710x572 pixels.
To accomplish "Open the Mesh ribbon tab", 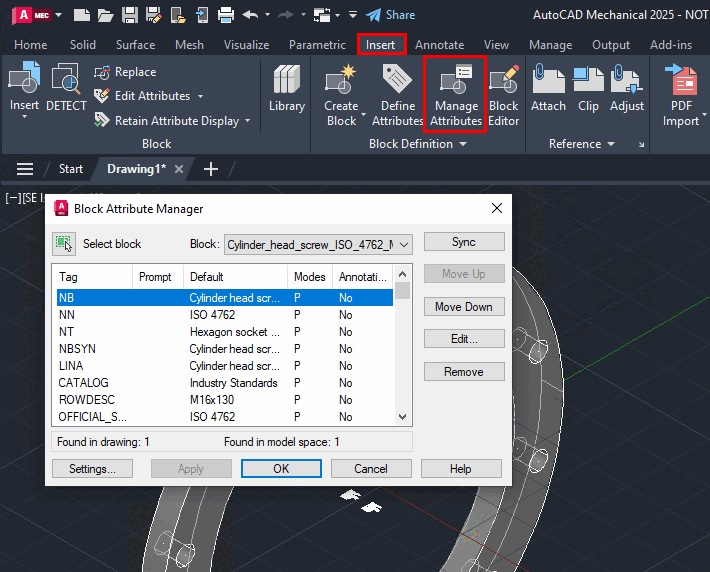I will click(189, 45).
